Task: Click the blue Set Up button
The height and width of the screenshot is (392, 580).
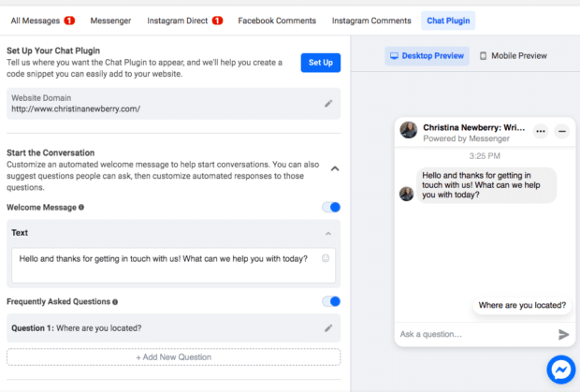Action: click(321, 63)
